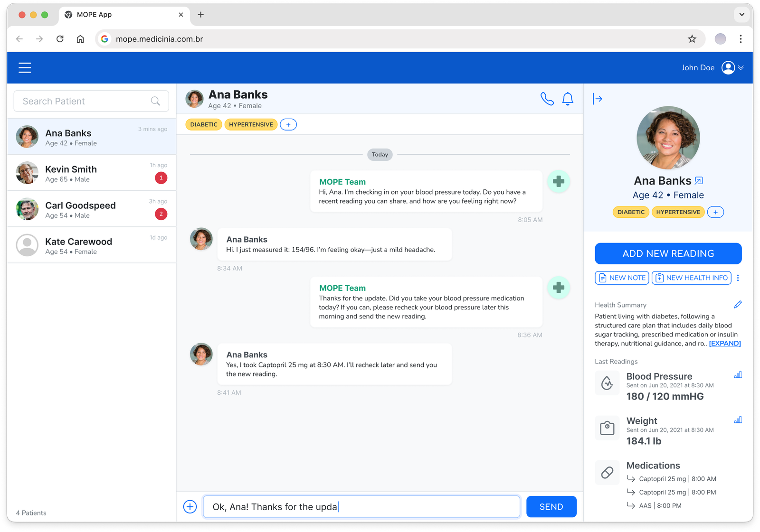Select Ana Banks in the patient list
Image resolution: width=760 pixels, height=532 pixels.
pyautogui.click(x=91, y=137)
